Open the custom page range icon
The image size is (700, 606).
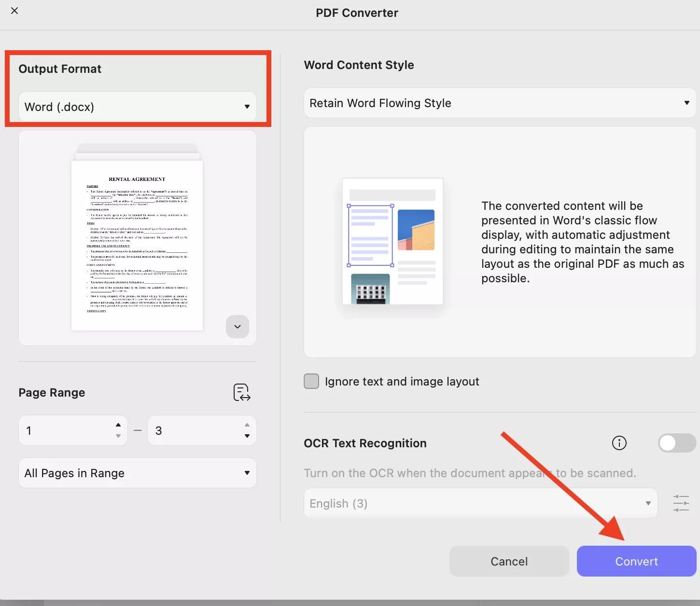241,392
